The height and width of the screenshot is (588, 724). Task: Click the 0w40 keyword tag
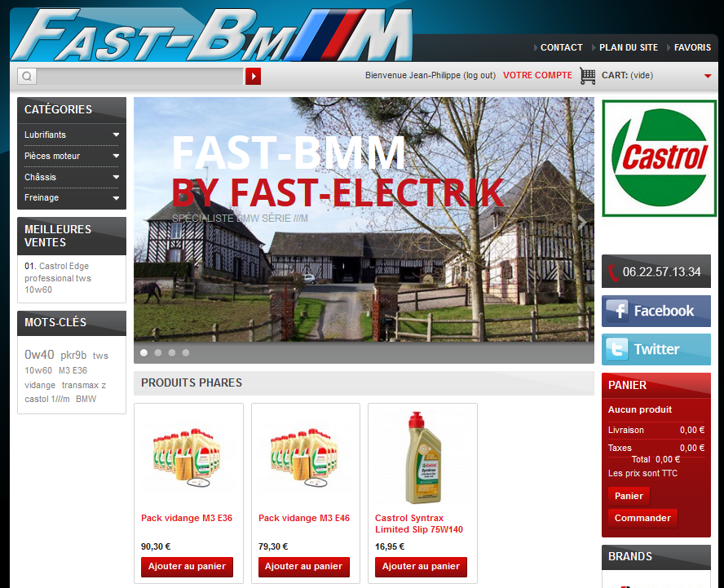click(39, 355)
